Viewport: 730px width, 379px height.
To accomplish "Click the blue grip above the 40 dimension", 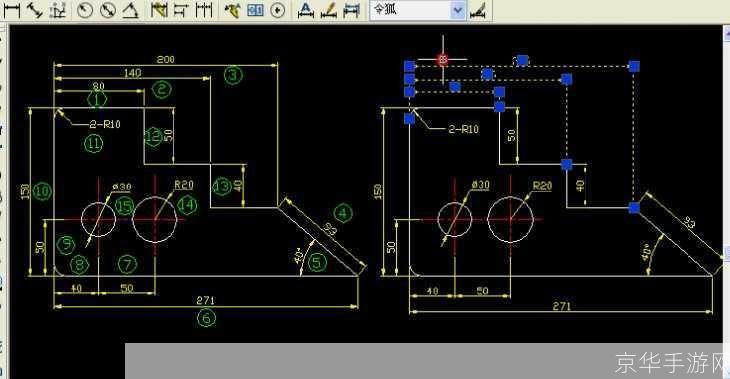I will [566, 164].
